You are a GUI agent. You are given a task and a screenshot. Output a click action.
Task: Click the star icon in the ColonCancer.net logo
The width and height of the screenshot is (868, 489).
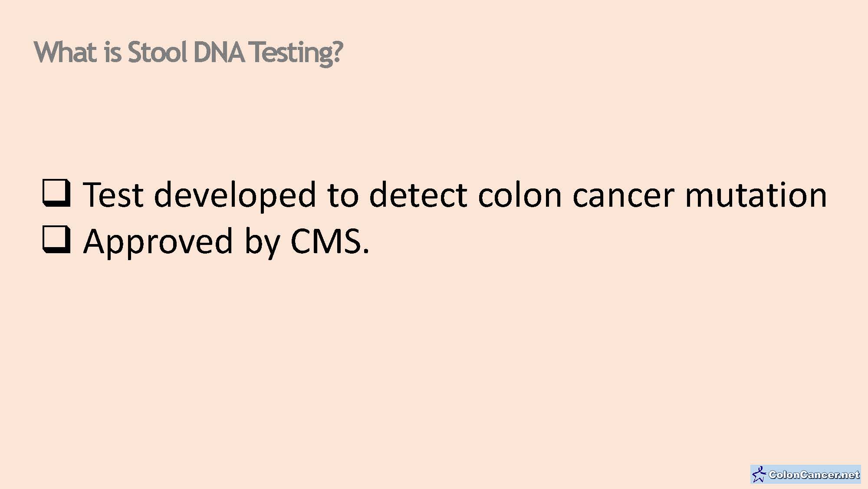coord(759,475)
